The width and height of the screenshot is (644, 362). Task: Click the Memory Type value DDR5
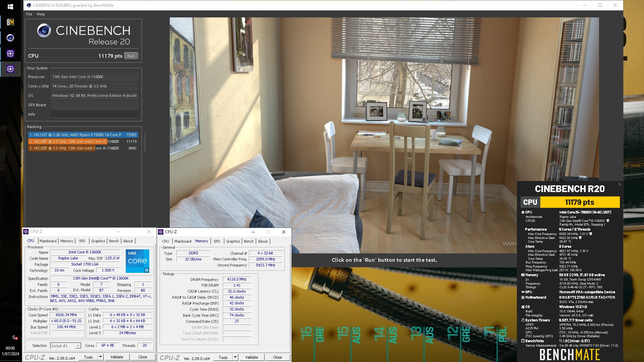click(x=194, y=253)
